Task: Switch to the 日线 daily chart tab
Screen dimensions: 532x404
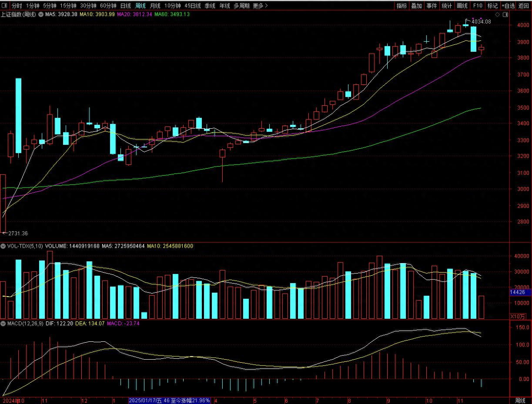Action: click(125, 6)
